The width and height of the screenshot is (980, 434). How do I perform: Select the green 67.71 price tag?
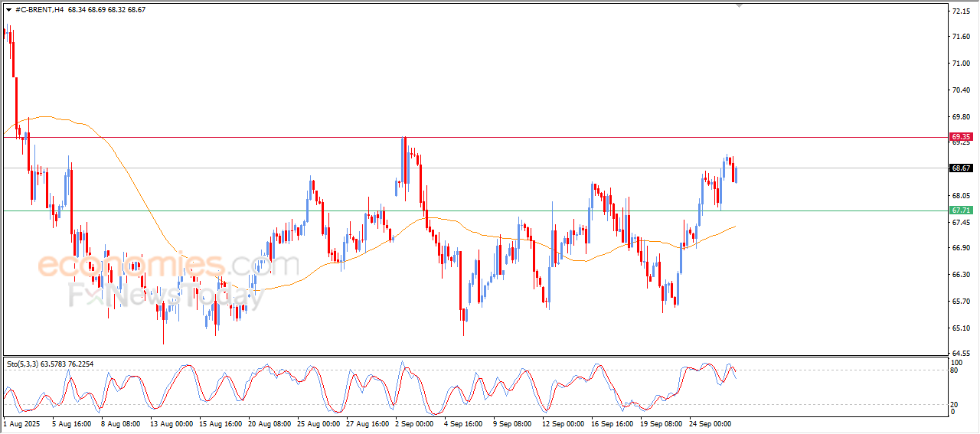coord(962,210)
